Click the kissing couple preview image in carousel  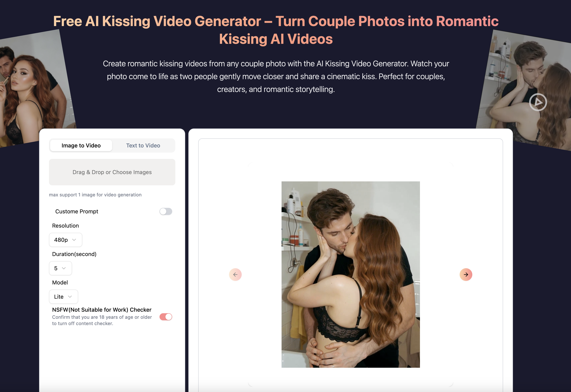point(351,274)
